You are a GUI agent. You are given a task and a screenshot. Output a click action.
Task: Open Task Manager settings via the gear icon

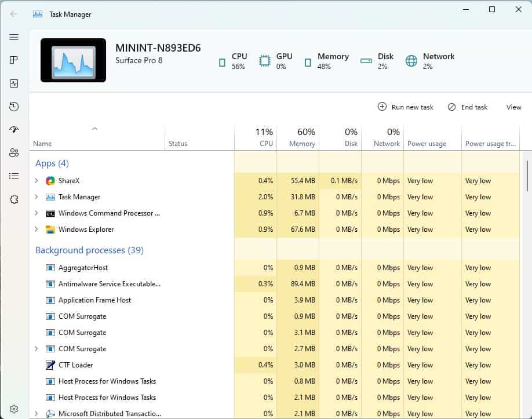pyautogui.click(x=14, y=409)
